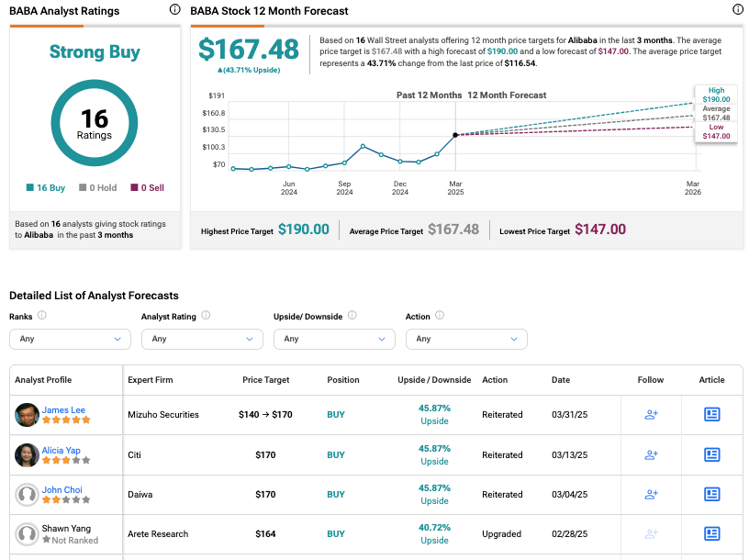Click the BUY position in Daiwa row
Screen dimensions: 749x560
coord(336,495)
